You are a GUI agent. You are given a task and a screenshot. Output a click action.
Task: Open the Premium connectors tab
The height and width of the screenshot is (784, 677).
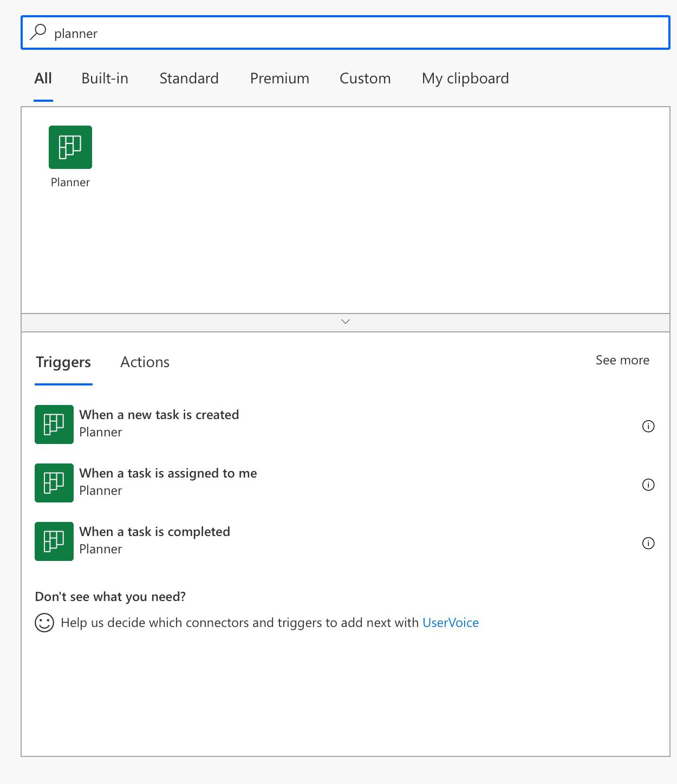click(279, 79)
